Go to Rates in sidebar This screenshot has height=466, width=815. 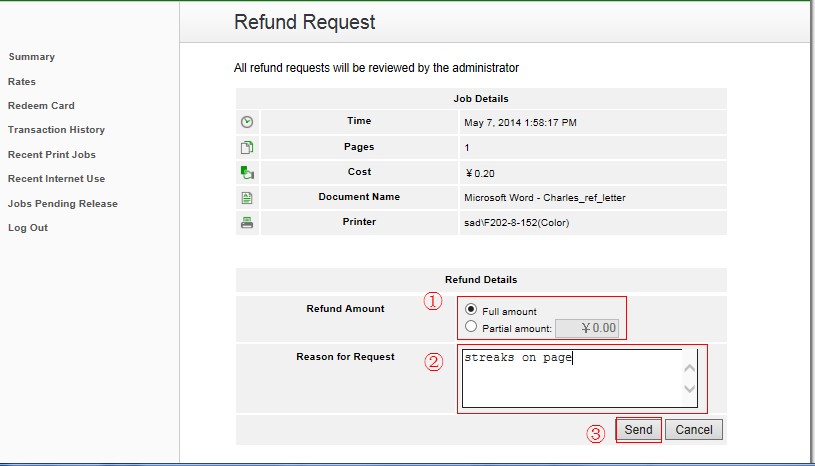pos(21,82)
